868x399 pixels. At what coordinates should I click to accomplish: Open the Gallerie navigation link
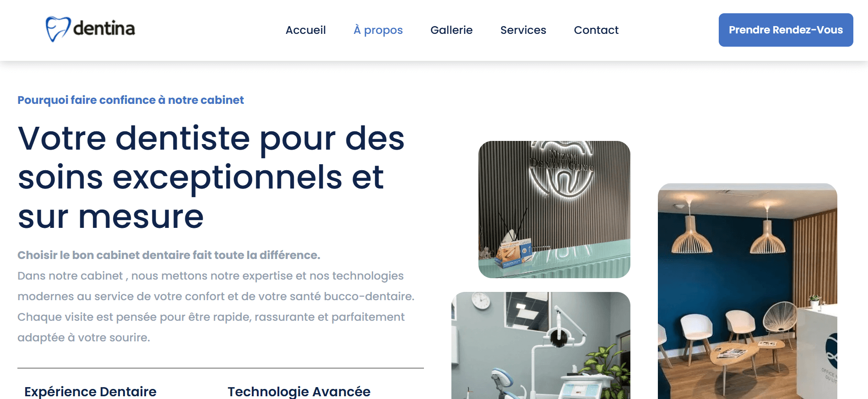[451, 30]
